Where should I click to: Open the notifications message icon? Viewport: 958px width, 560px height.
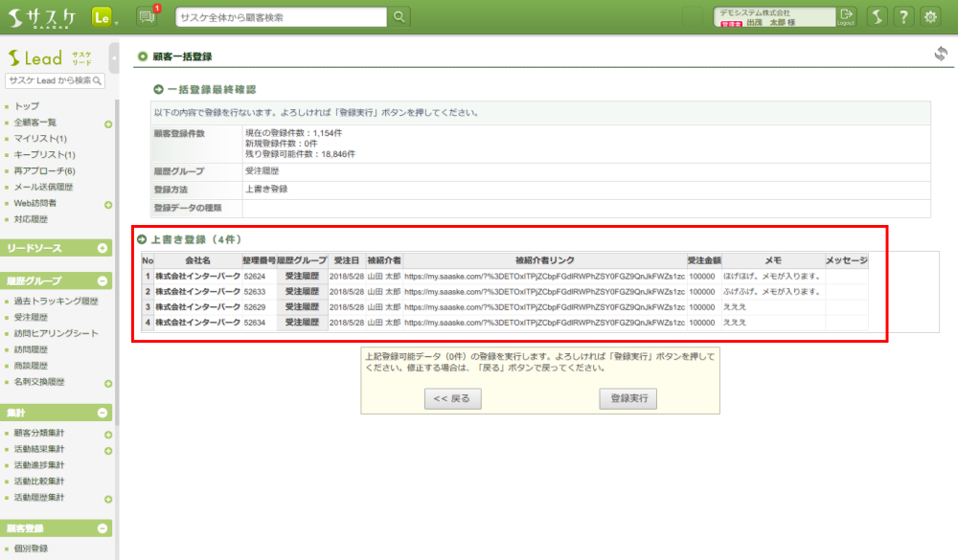click(147, 17)
